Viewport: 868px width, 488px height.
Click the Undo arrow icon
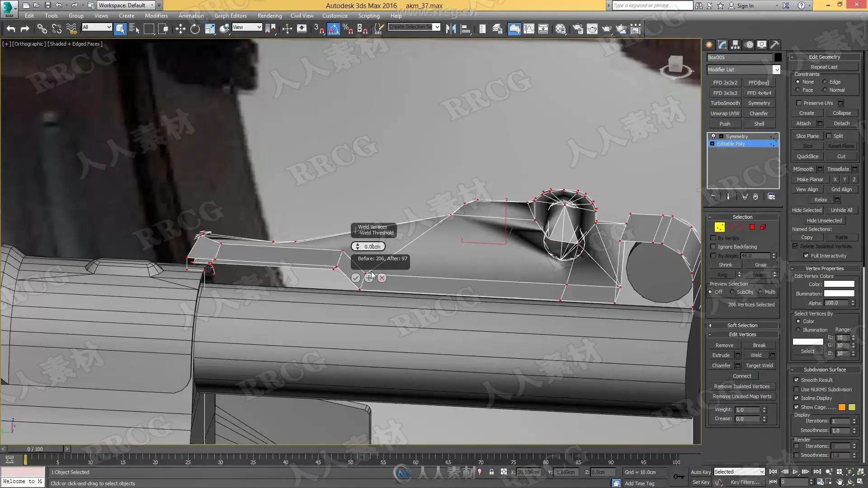pos(10,29)
